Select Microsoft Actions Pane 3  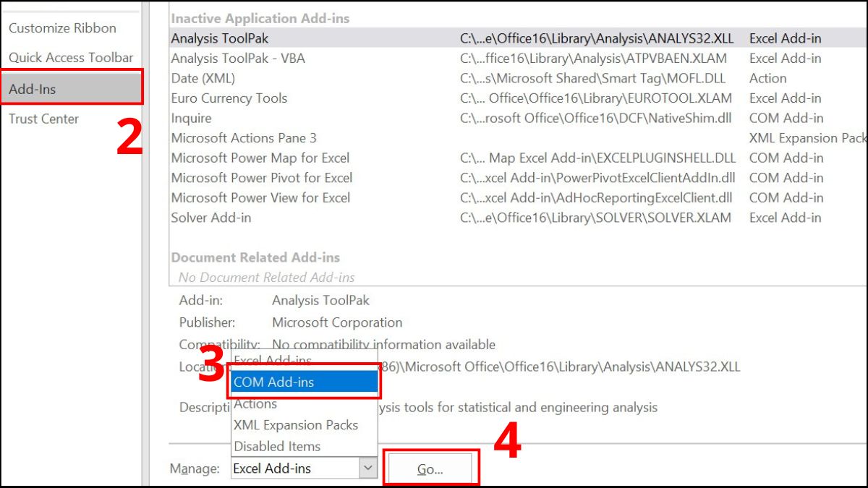pyautogui.click(x=242, y=137)
